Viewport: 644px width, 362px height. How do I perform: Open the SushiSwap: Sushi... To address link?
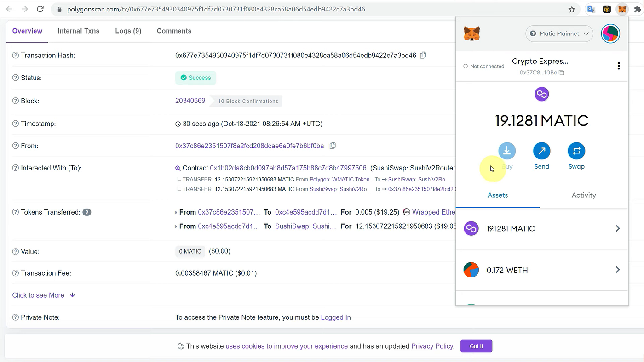(x=305, y=226)
